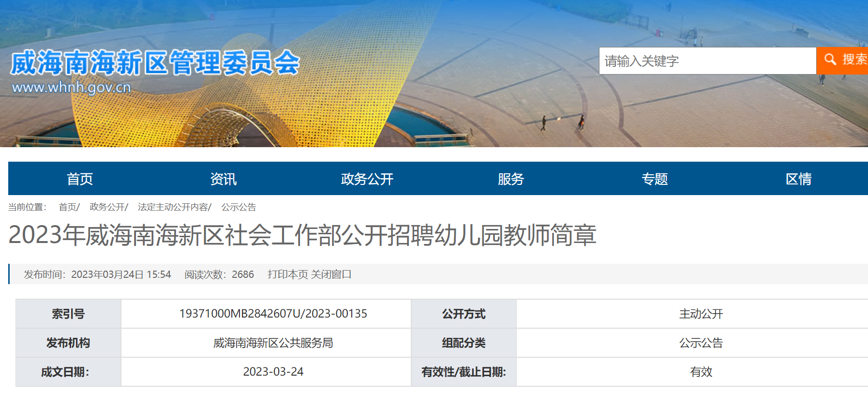This screenshot has width=868, height=395.
Task: Click the 关闭窗口 link
Action: point(331,274)
